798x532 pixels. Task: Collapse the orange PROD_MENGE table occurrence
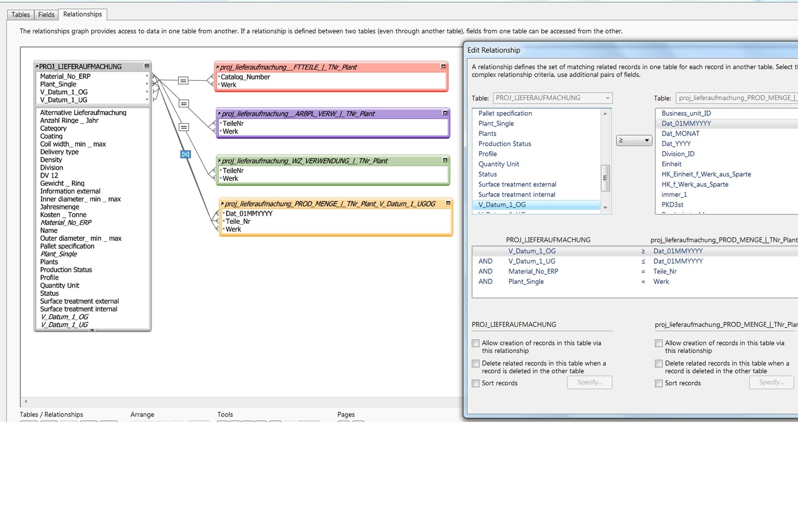tap(448, 203)
